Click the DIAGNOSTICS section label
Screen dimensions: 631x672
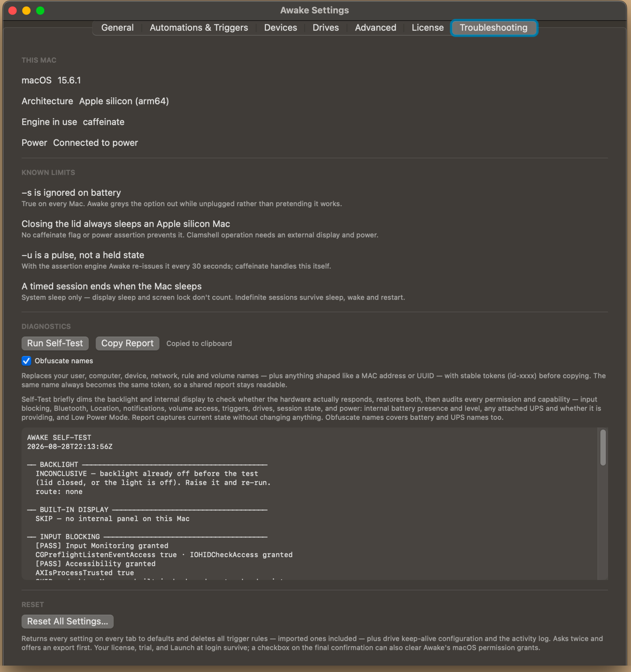coord(46,326)
